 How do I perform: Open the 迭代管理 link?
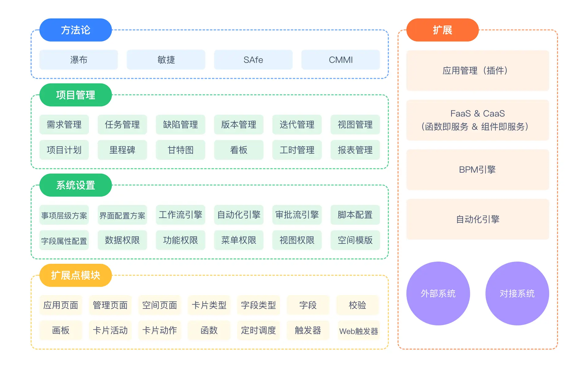[x=297, y=125]
